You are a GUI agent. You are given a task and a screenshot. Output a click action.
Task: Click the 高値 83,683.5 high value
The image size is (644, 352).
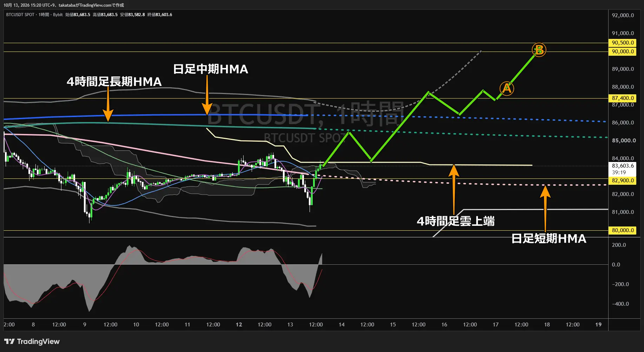click(105, 15)
